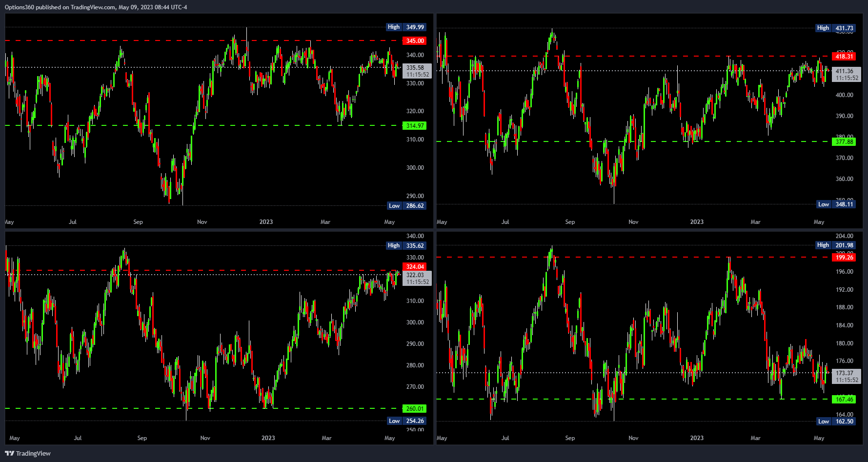Click Sep on the High 335.62 chart's time axis
Screen dimensions: 868x462
pos(142,438)
